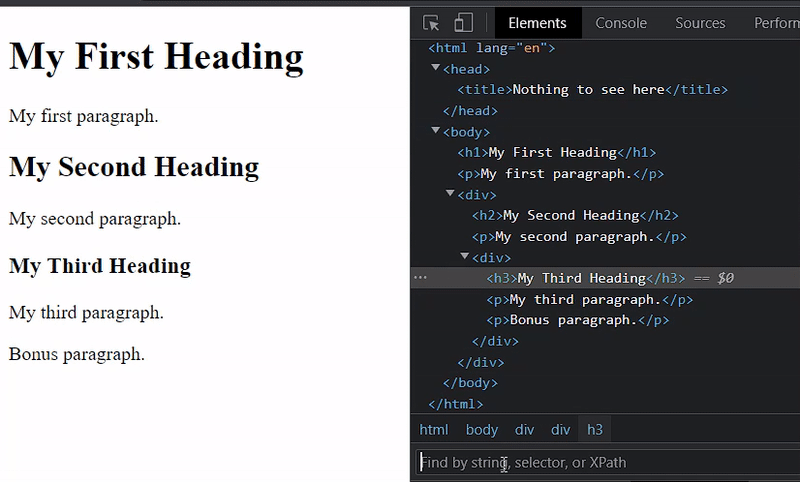The image size is (800, 482).
Task: Select the closing html tag line
Action: tap(456, 404)
